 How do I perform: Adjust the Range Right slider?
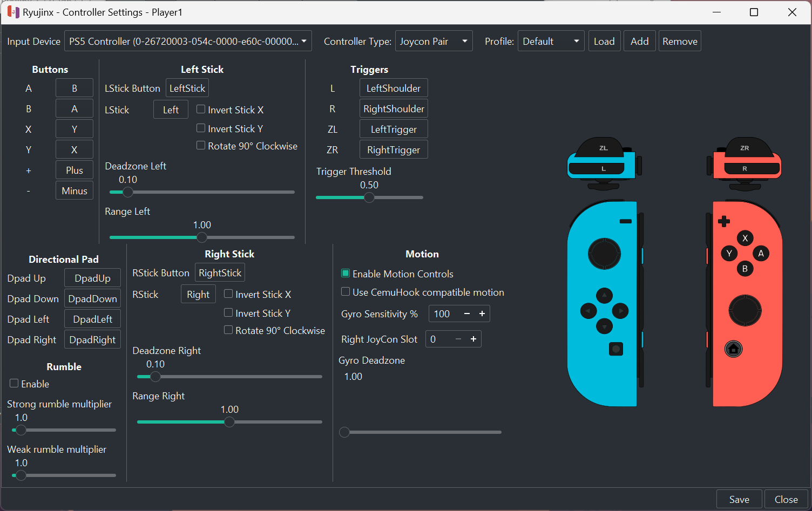click(229, 422)
